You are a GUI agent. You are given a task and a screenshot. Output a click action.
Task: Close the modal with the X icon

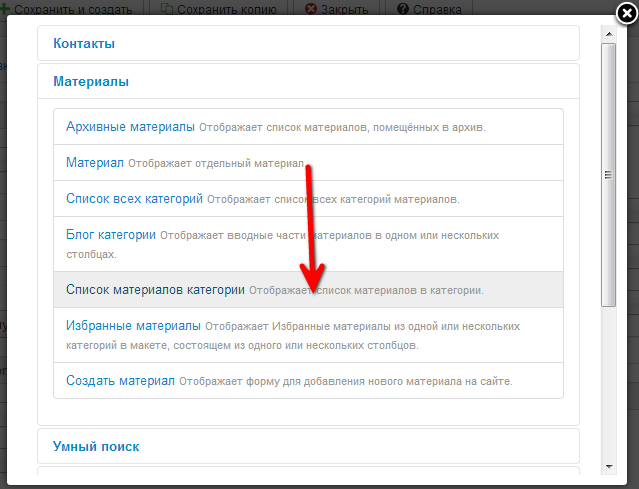click(626, 13)
